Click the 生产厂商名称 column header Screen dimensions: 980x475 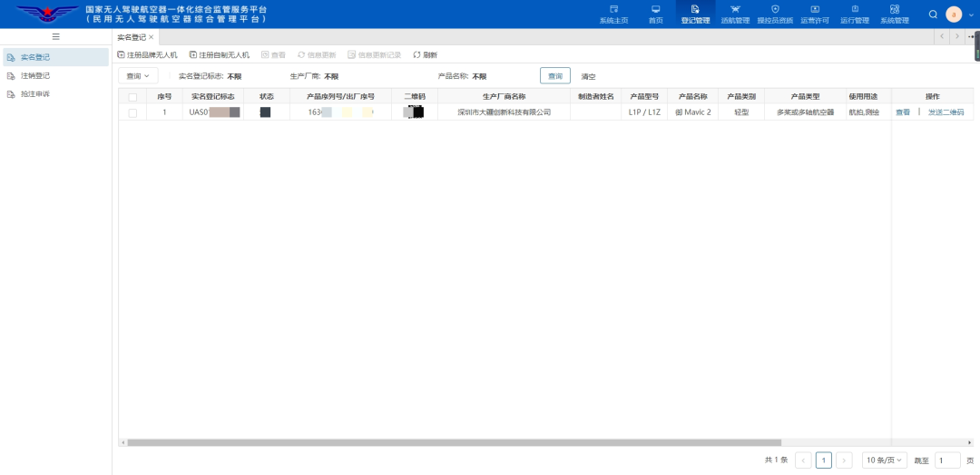(504, 97)
